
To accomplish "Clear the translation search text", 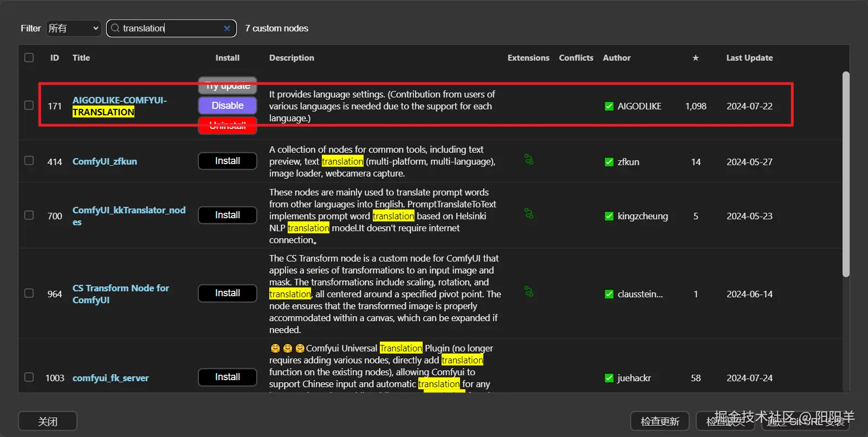I will 227,29.
